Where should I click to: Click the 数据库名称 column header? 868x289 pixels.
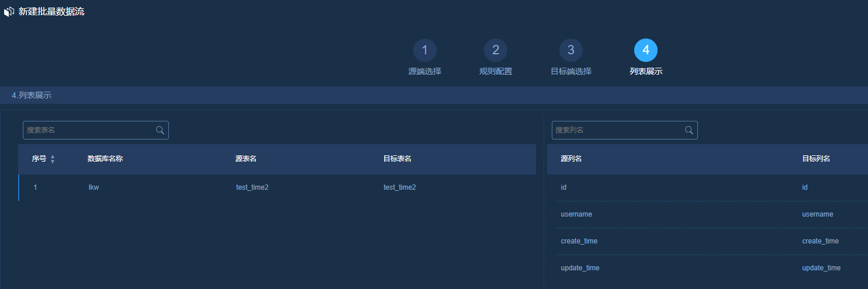(105, 159)
